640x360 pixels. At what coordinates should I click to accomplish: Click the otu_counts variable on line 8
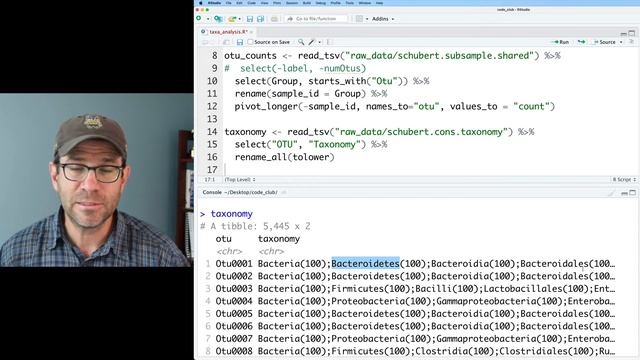tap(250, 56)
